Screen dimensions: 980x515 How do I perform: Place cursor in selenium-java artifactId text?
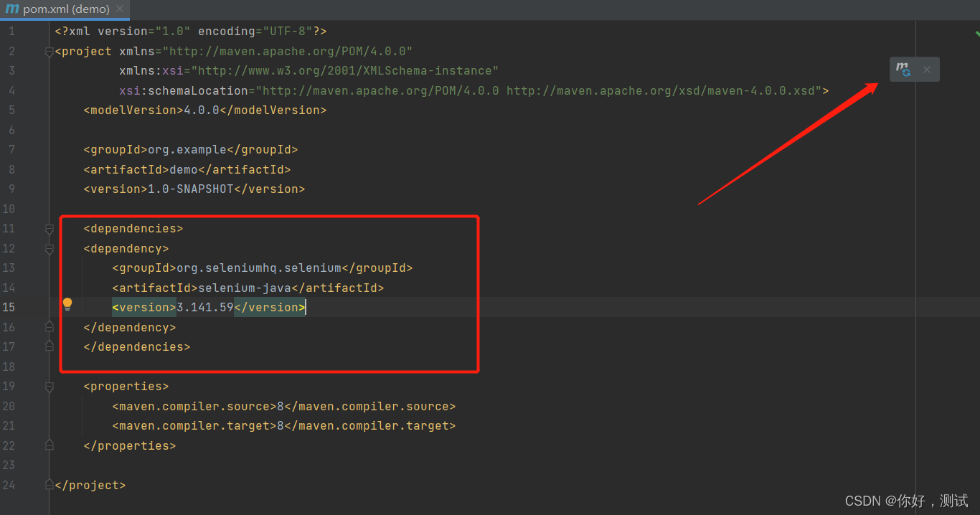point(245,288)
